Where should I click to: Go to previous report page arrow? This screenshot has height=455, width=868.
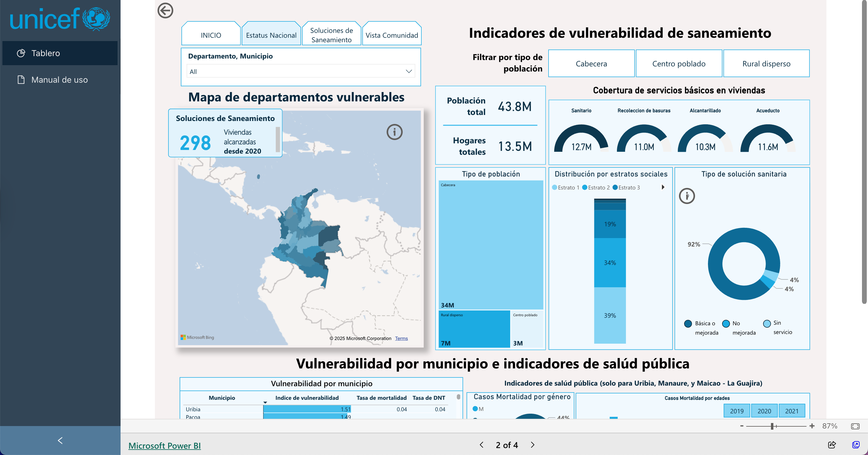[482, 445]
